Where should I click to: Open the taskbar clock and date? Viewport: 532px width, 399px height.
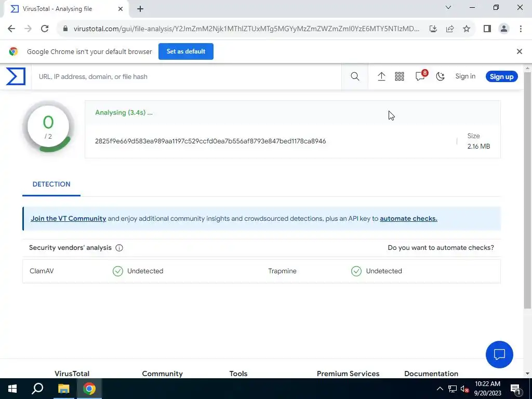click(x=487, y=389)
